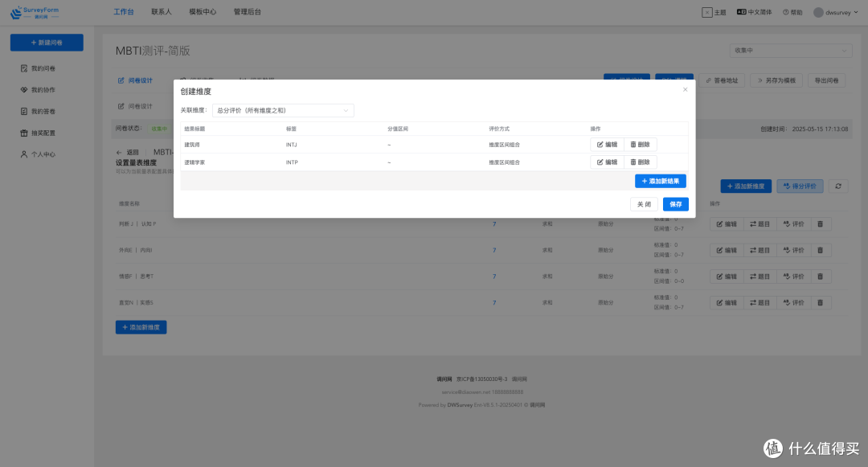Delete the 外向E | 内向I dimension

coord(821,250)
